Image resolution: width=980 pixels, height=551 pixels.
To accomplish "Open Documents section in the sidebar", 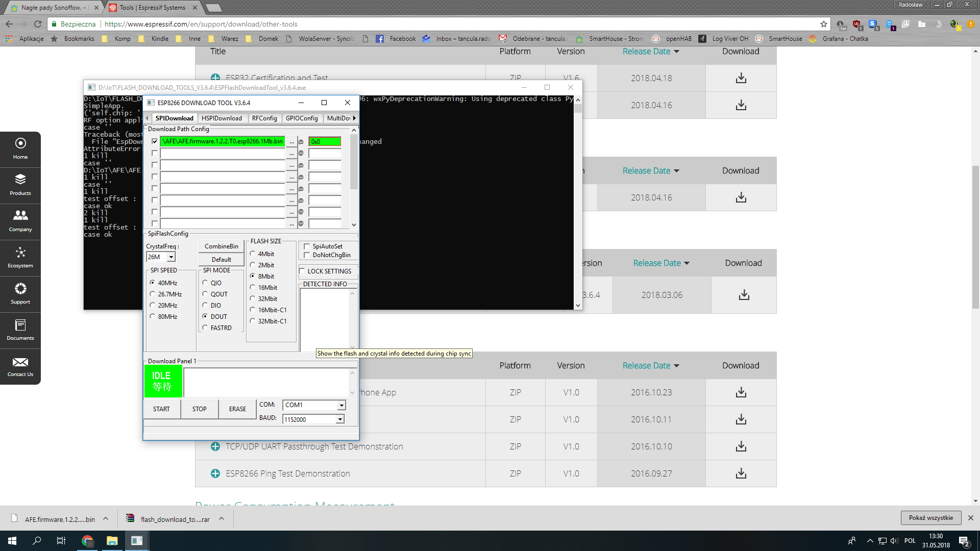I will point(20,330).
